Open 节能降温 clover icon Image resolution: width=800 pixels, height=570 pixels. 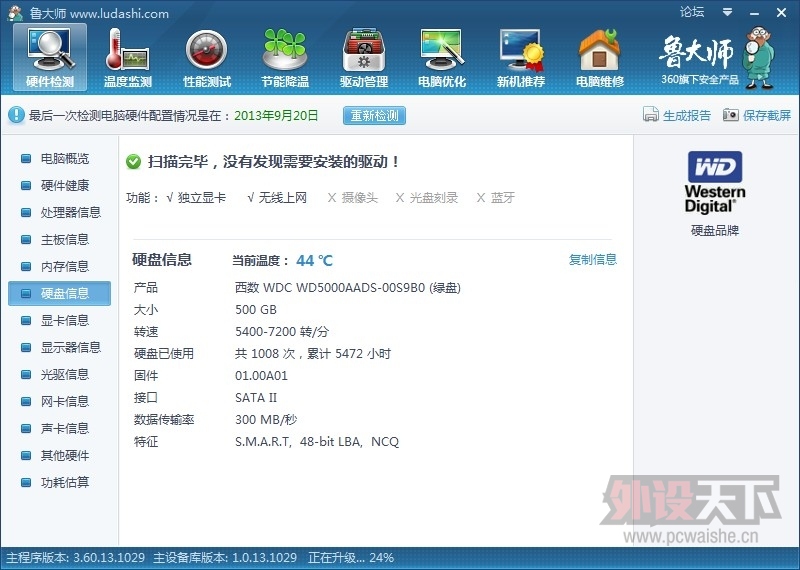pyautogui.click(x=285, y=58)
